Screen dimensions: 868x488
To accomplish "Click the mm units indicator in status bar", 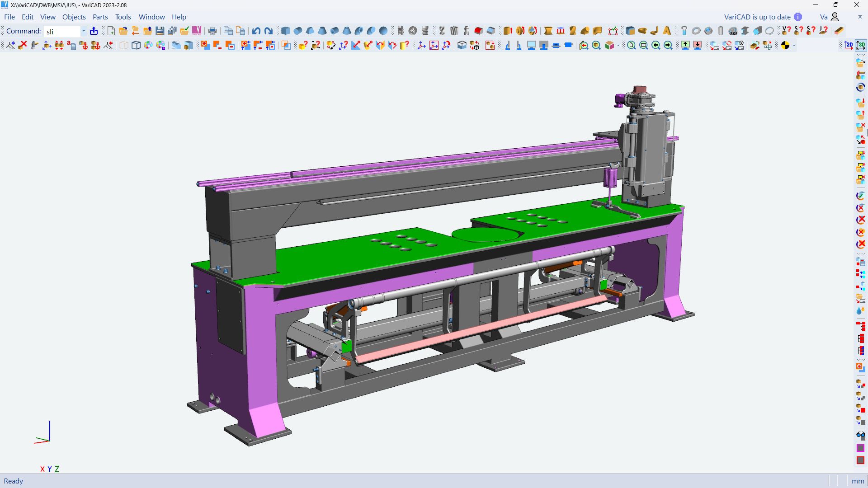I will 858,481.
